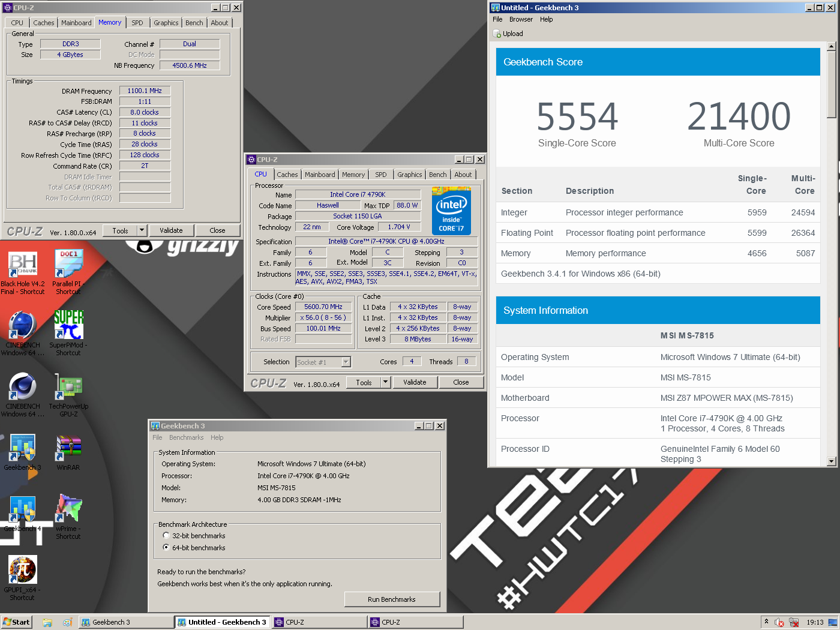Switch to first CPU-Z taskbar button

click(x=319, y=622)
